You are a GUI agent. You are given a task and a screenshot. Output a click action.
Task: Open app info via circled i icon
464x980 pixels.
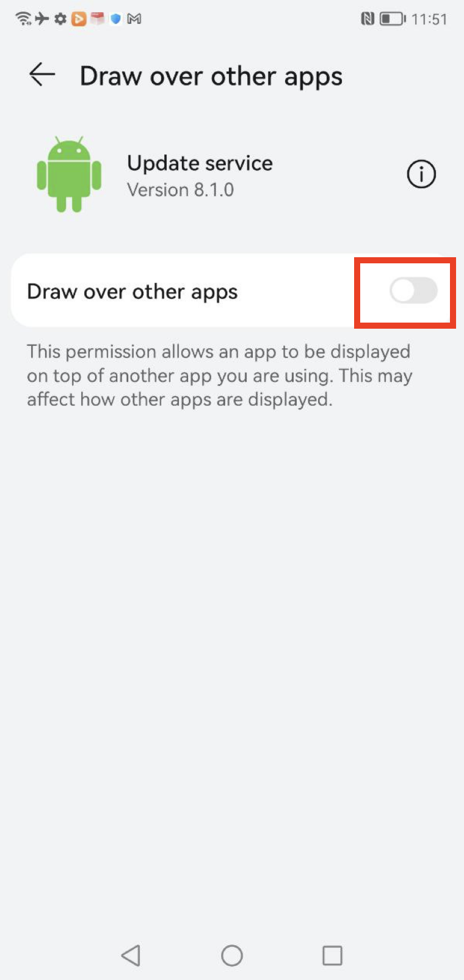(421, 175)
